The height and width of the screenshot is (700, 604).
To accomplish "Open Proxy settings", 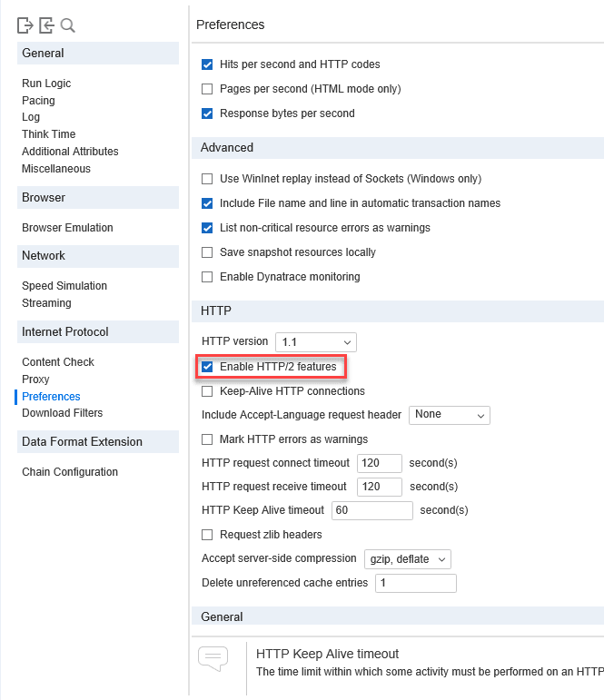I will click(35, 380).
